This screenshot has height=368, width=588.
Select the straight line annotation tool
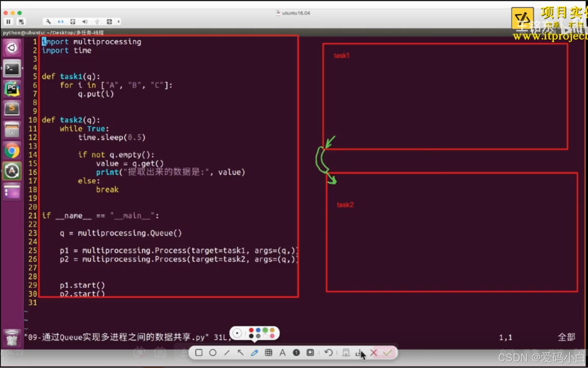coord(227,352)
